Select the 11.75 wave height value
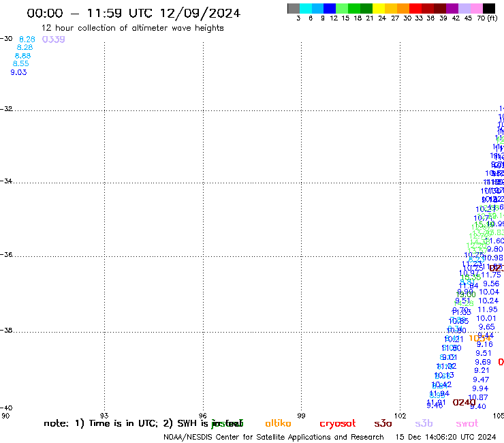The image size is (504, 443). [491, 275]
